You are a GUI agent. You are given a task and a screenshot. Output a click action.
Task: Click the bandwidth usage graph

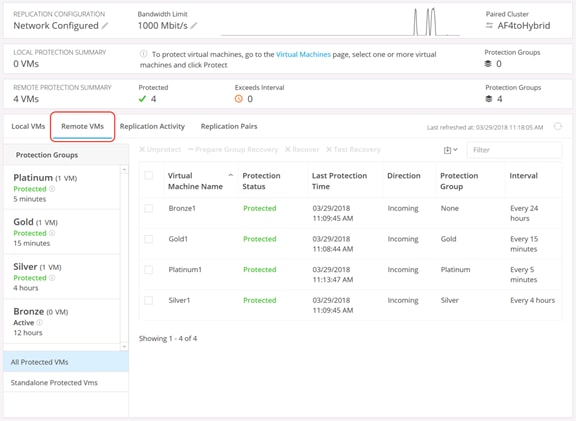pyautogui.click(x=340, y=22)
